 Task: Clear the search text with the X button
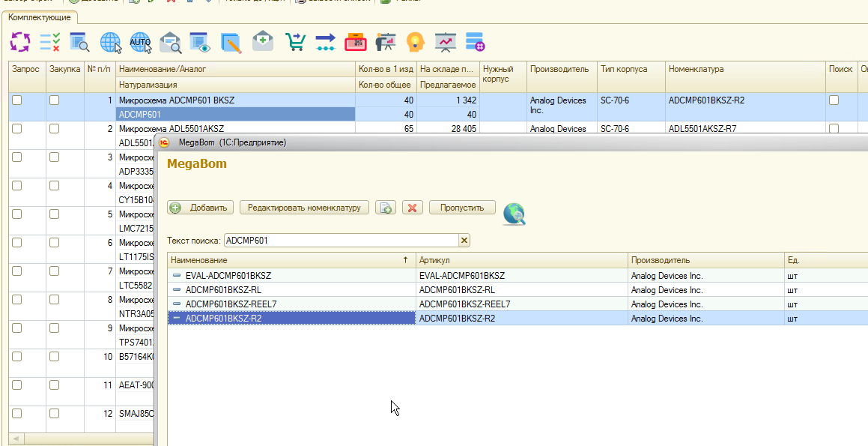(x=464, y=241)
